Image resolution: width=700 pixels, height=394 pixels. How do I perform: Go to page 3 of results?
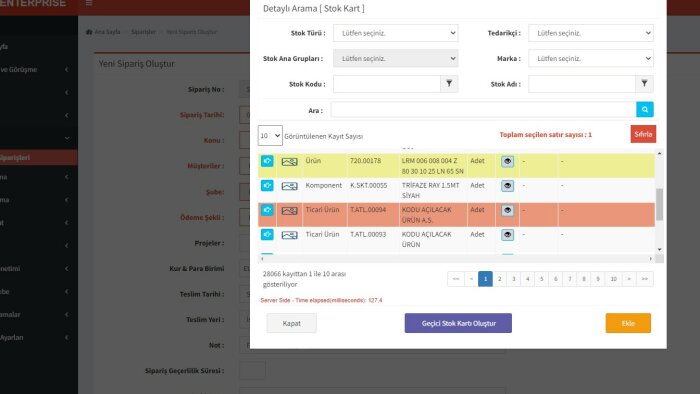point(513,279)
